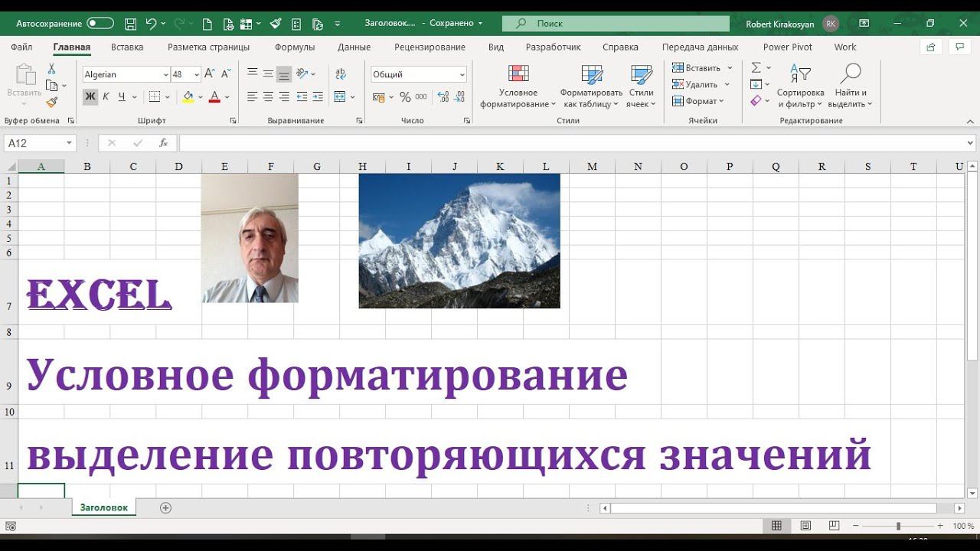Viewport: 980px width, 551px height.
Task: Click the insert function fx icon
Action: click(163, 143)
